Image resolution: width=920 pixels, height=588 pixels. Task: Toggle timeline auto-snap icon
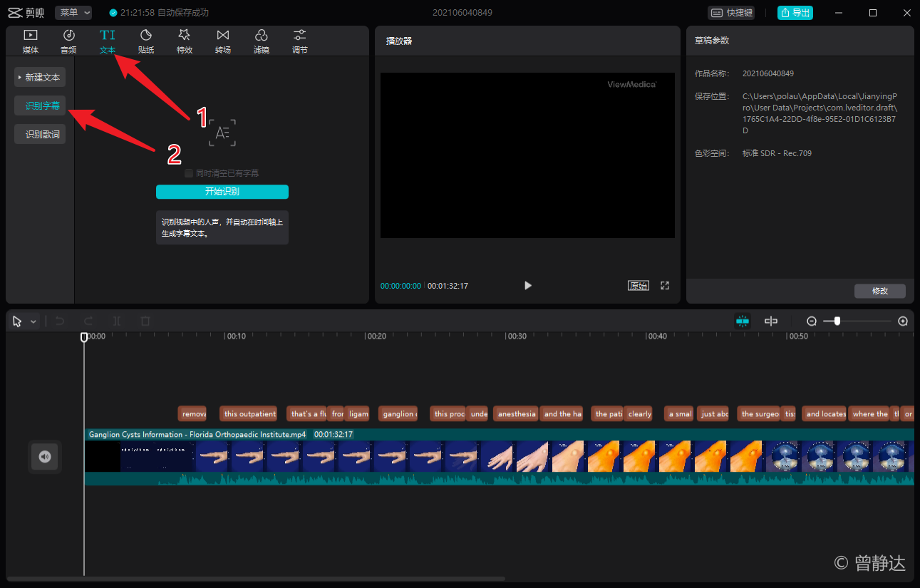743,321
